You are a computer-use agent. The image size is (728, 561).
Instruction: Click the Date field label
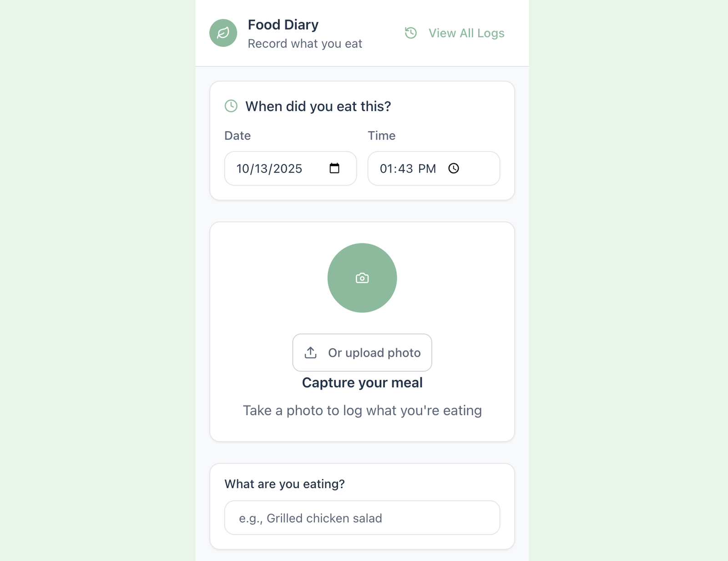(x=238, y=136)
